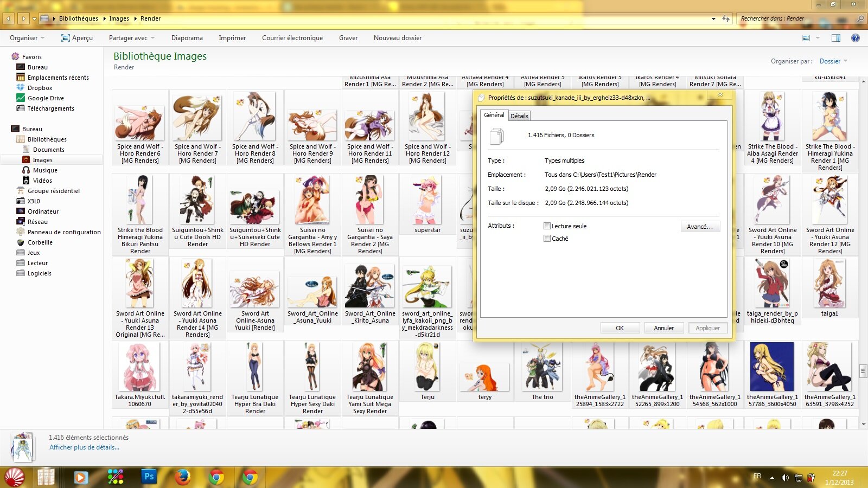The height and width of the screenshot is (488, 868).
Task: Launch Firefox from the taskbar
Action: point(183,477)
